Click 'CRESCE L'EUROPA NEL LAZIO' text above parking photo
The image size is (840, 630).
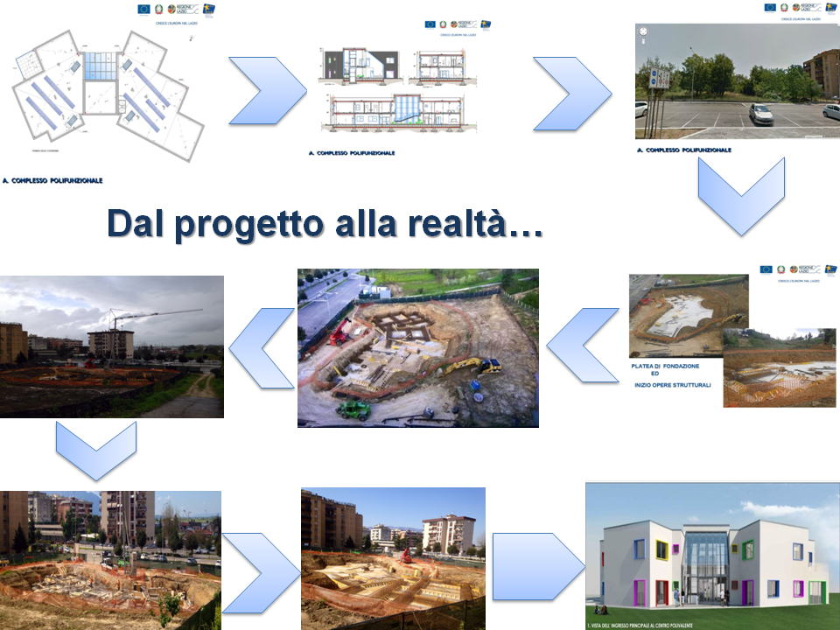[801, 19]
